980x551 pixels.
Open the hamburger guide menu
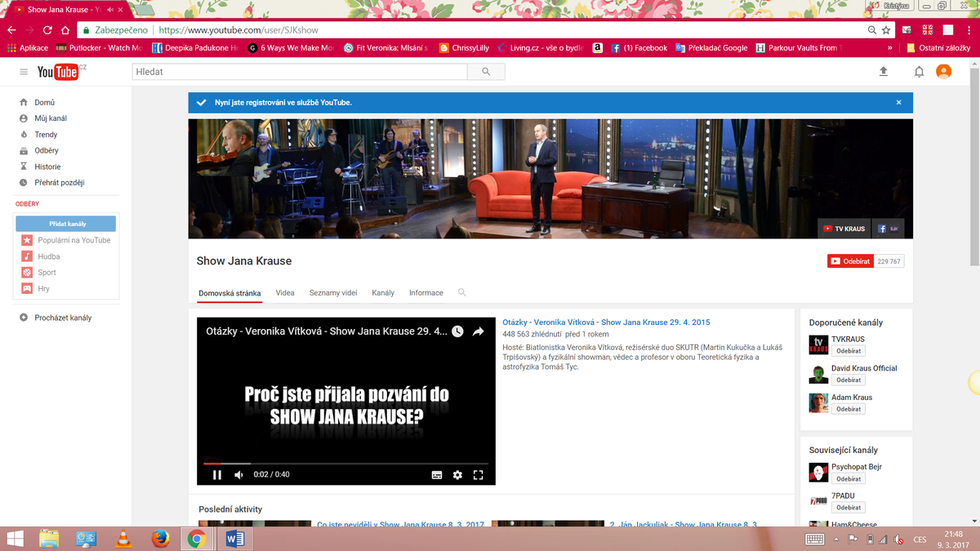24,72
